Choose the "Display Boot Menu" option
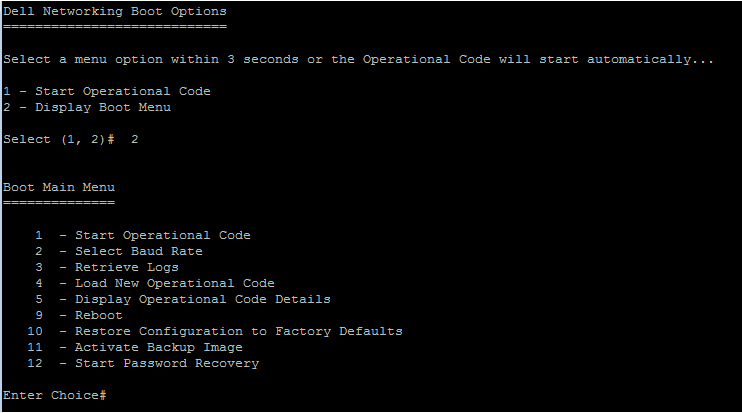The height and width of the screenshot is (413, 742). (x=87, y=107)
